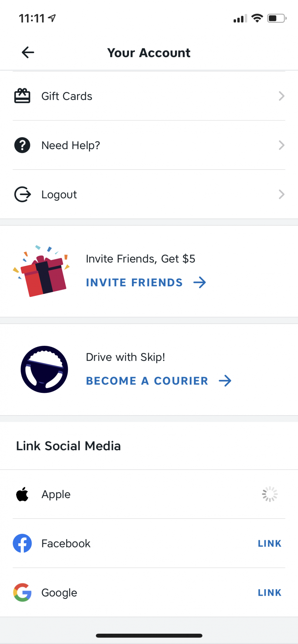Viewport: 298px width, 644px height.
Task: Tap the Google logo icon
Action: (x=22, y=592)
